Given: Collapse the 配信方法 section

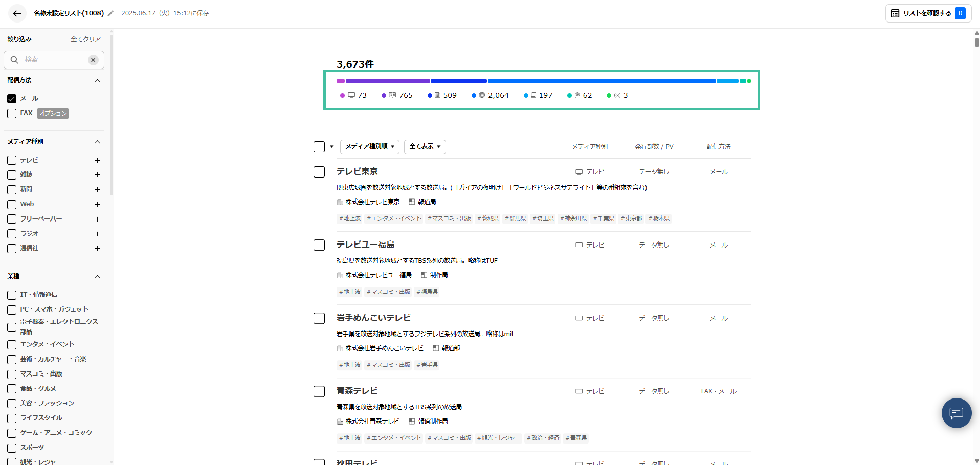Looking at the screenshot, I should pyautogui.click(x=97, y=80).
